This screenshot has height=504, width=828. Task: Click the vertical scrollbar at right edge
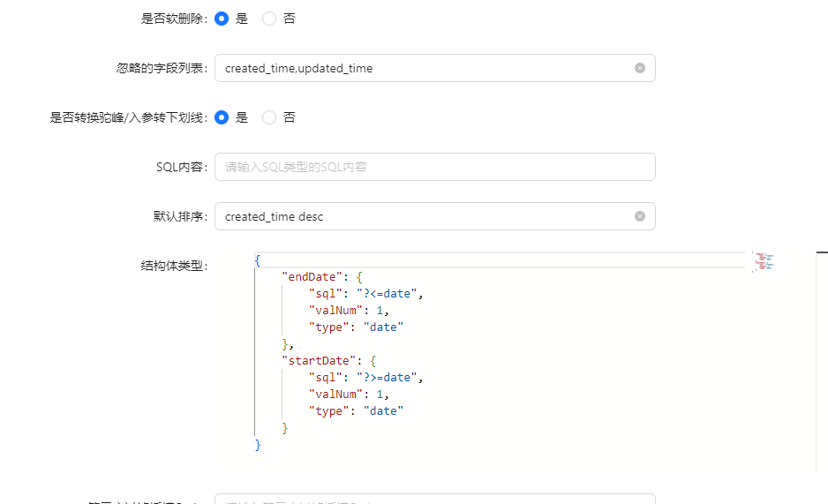[x=817, y=353]
